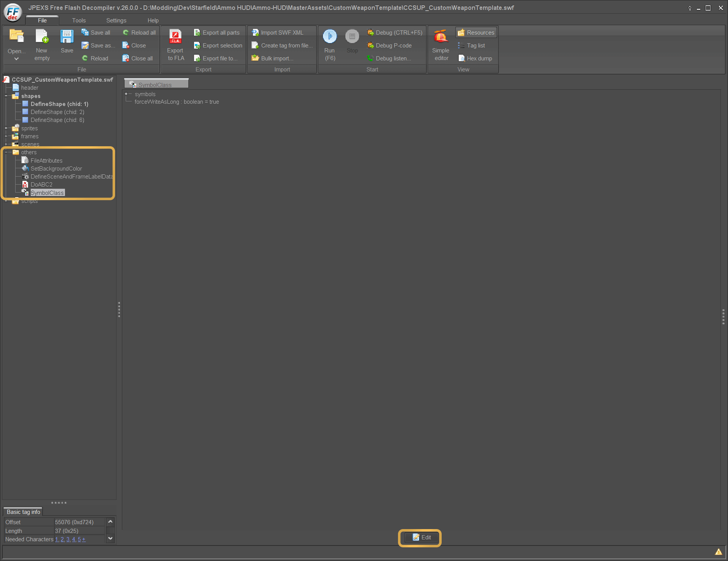Click the Stop button
The width and height of the screenshot is (728, 561).
click(352, 41)
